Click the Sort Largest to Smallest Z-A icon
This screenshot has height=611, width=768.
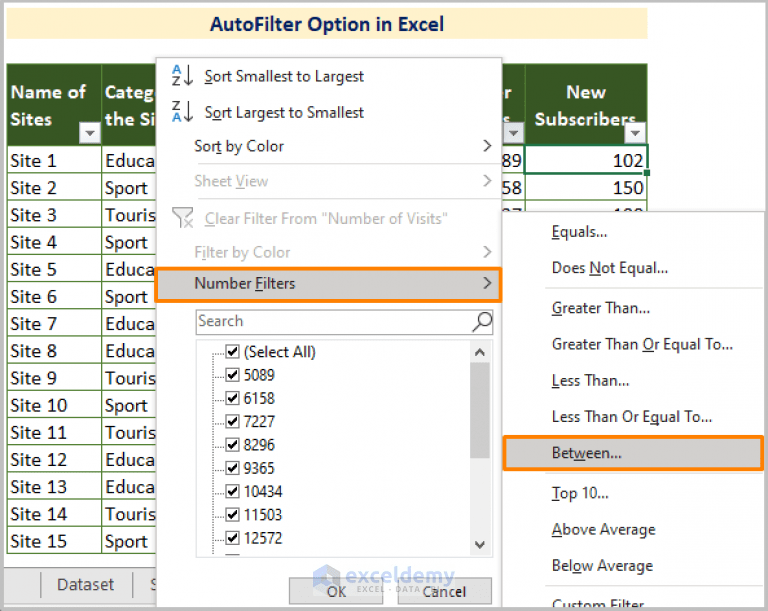(182, 112)
